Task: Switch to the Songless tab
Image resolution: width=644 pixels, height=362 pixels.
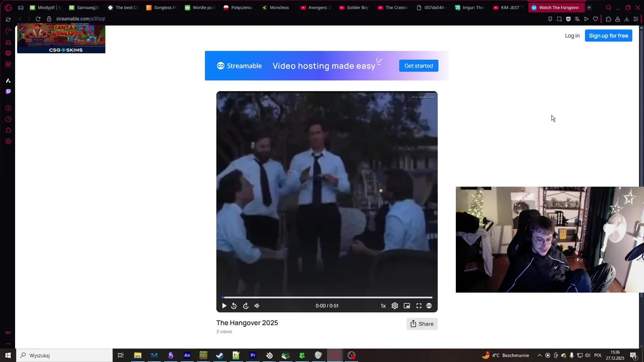Action: (x=161, y=8)
